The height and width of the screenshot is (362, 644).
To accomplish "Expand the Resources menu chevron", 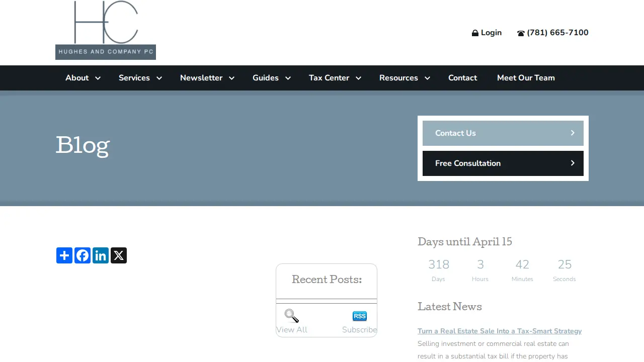I will 427,78.
